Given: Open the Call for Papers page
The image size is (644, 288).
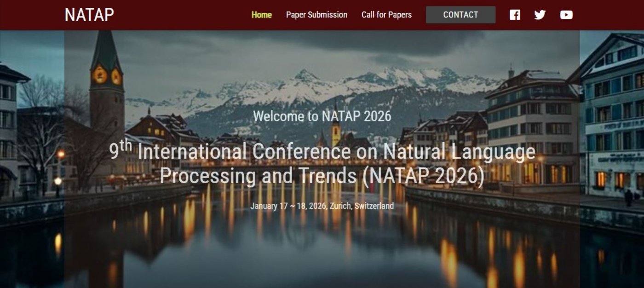Looking at the screenshot, I should click(386, 15).
